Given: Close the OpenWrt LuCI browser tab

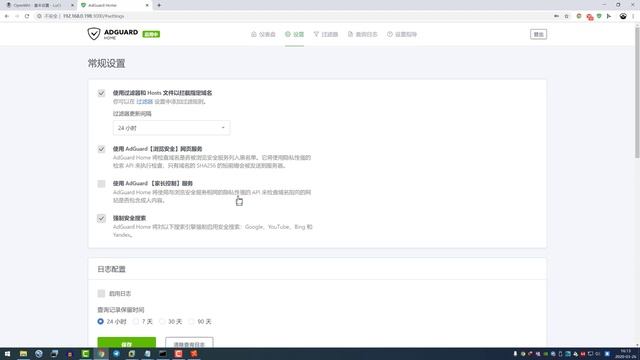Looking at the screenshot, I should 72,5.
